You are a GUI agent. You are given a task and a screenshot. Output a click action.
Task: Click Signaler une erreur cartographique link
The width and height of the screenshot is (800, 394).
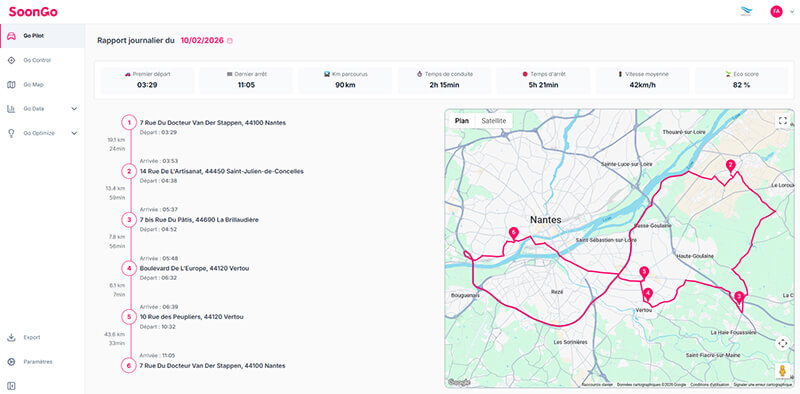point(763,385)
